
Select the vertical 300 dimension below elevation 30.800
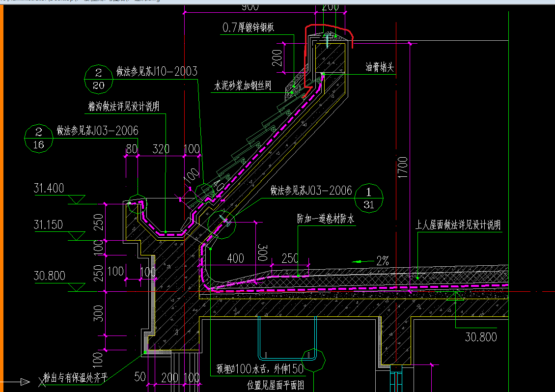(x=98, y=313)
